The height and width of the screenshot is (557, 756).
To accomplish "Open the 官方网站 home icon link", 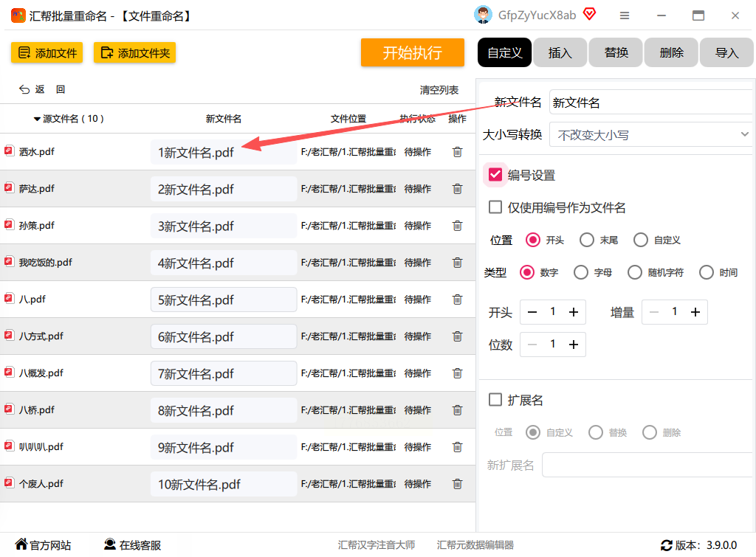I will tap(21, 544).
